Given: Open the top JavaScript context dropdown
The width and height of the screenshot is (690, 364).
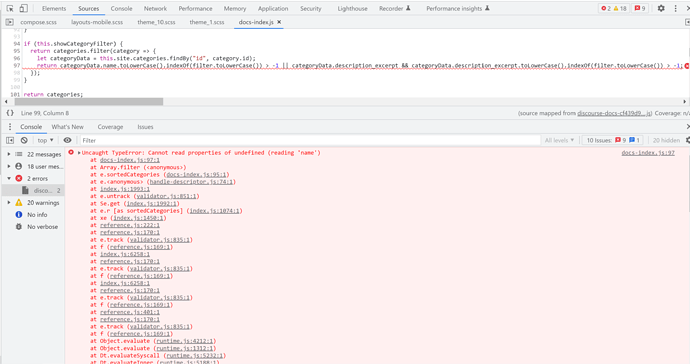Looking at the screenshot, I should point(45,140).
